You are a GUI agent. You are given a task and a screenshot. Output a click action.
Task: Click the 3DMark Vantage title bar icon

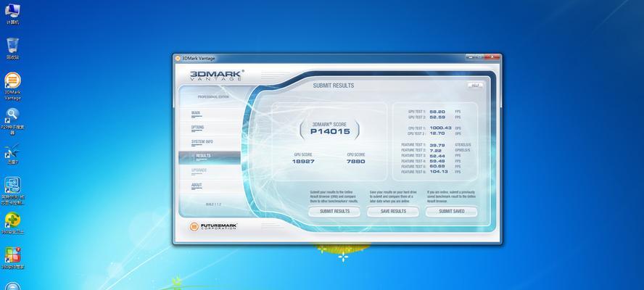coord(178,58)
